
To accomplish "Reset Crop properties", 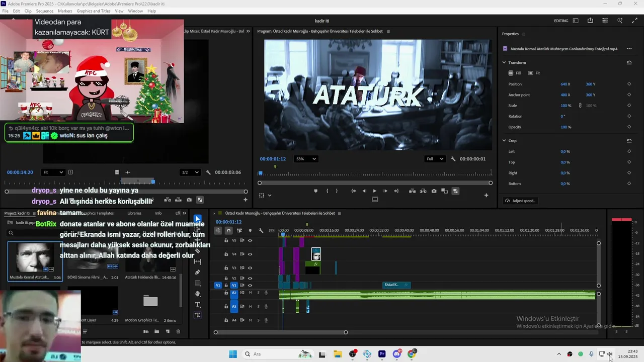I will (629, 141).
